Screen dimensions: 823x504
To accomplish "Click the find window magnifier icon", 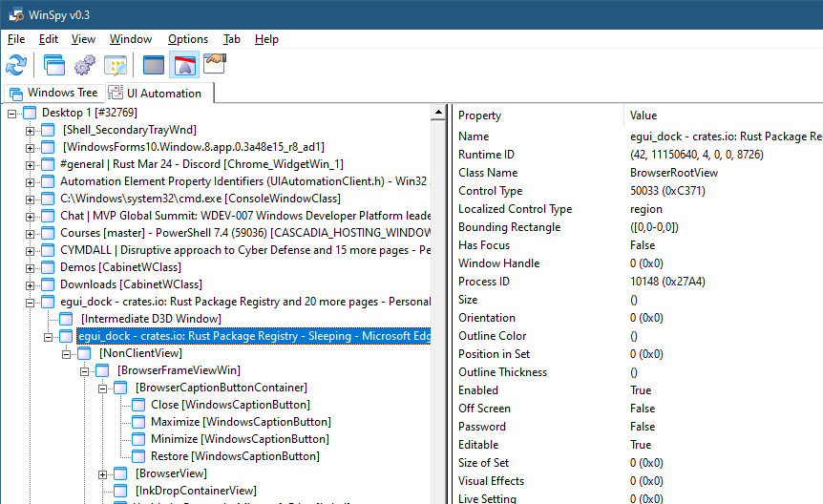I will pyautogui.click(x=116, y=66).
